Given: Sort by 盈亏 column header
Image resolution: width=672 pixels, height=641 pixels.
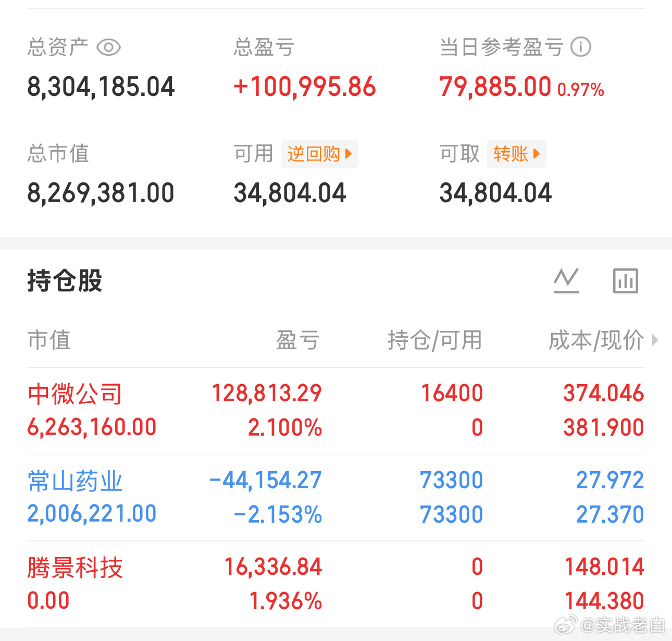Looking at the screenshot, I should pos(297,340).
